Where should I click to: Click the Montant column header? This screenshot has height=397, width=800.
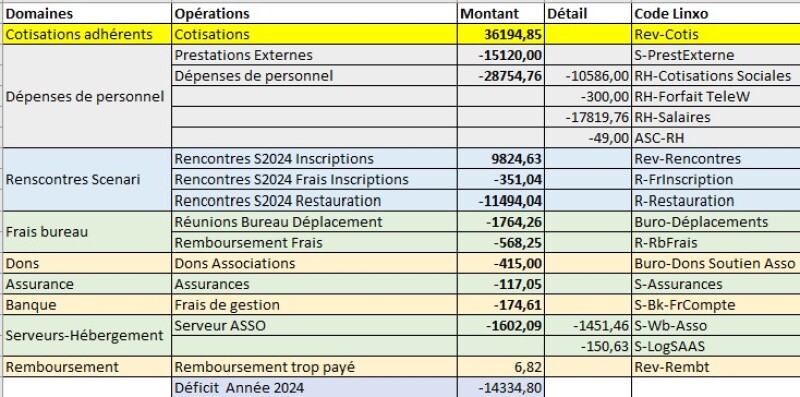point(501,13)
